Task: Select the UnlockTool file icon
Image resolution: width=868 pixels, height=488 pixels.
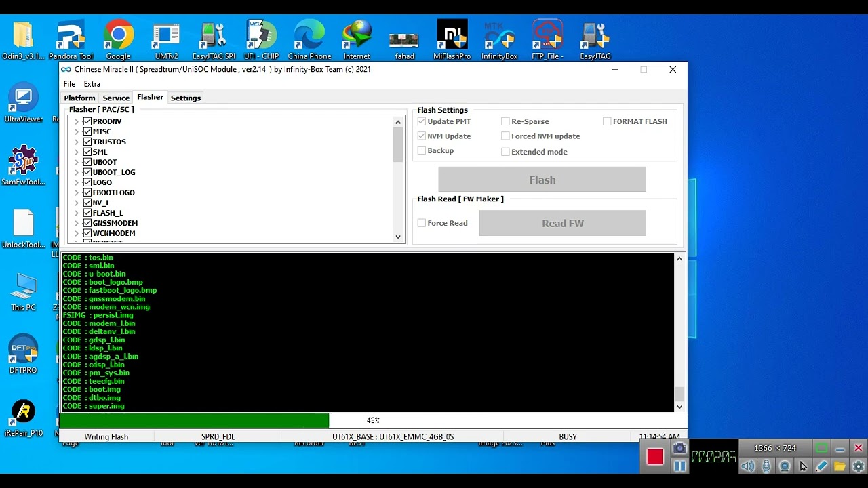Action: [x=23, y=229]
